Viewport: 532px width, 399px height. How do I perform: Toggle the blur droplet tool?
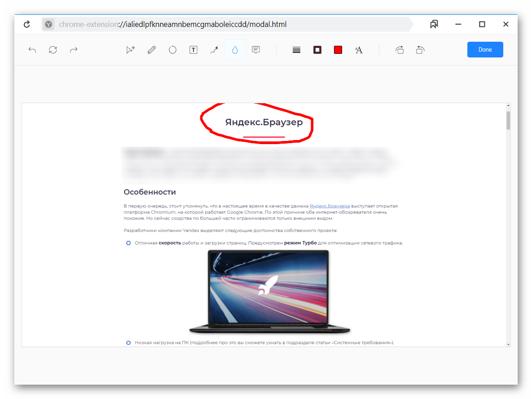(x=235, y=50)
